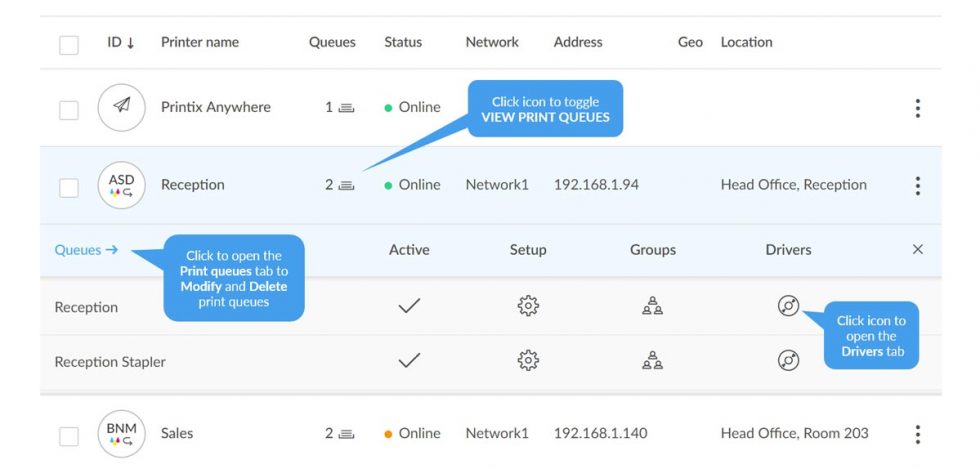Open Setup gear for Reception queue
The width and height of the screenshot is (980, 469).
(528, 306)
